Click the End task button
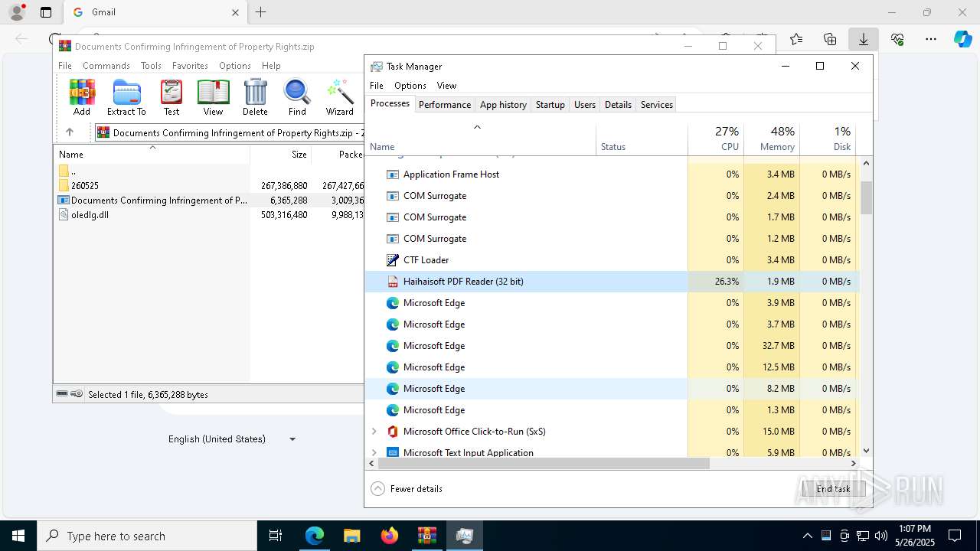The image size is (980, 551). (x=833, y=489)
